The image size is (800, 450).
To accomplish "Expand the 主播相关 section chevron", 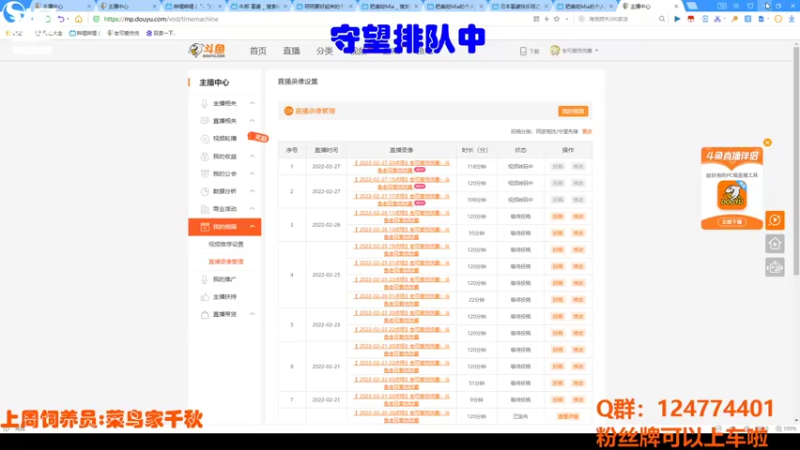I will (252, 103).
